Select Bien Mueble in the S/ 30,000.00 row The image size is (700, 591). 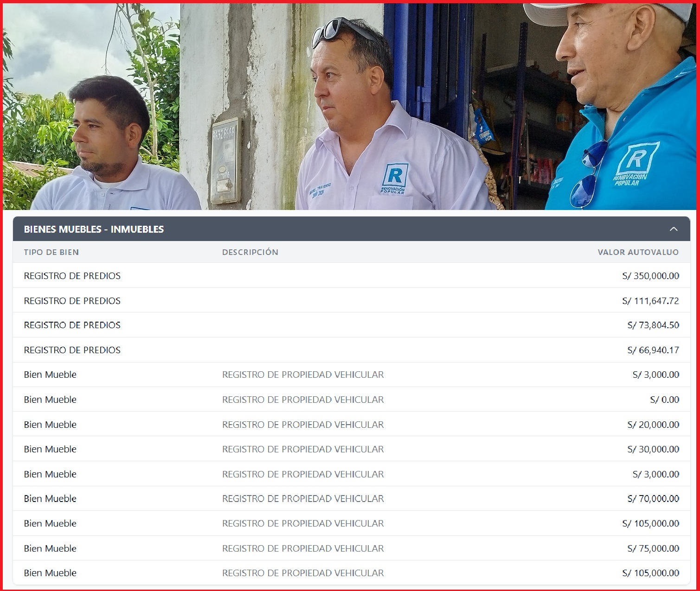[50, 449]
